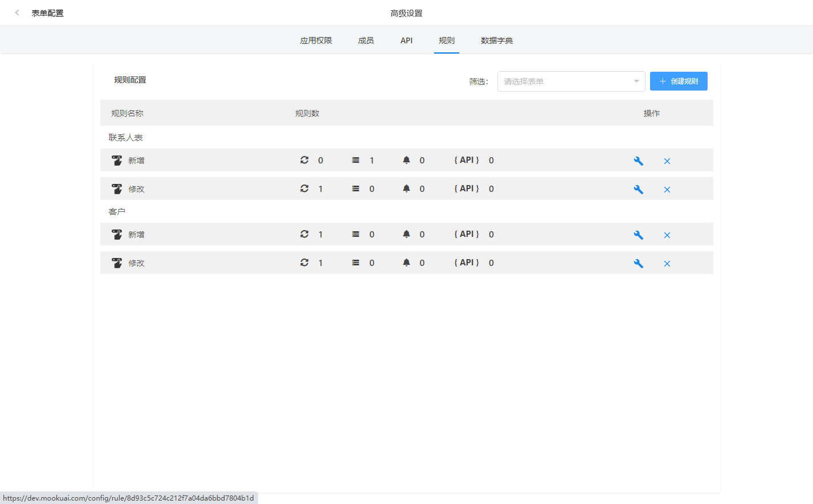The height and width of the screenshot is (504, 813).
Task: Open the 请选择表单 filter dropdown
Action: pos(571,81)
